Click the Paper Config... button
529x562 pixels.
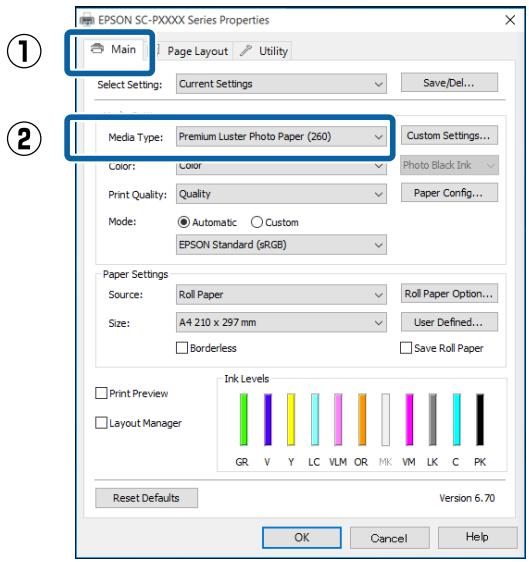tap(449, 193)
